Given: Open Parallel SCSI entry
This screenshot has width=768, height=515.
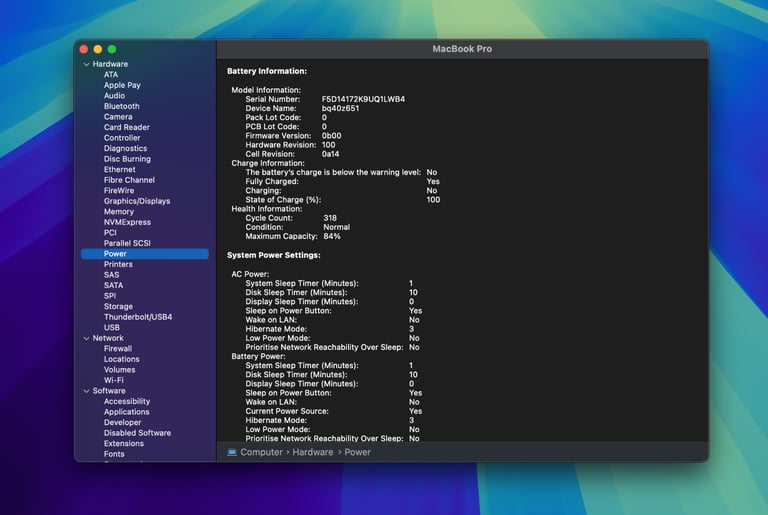Looking at the screenshot, I should (x=127, y=243).
